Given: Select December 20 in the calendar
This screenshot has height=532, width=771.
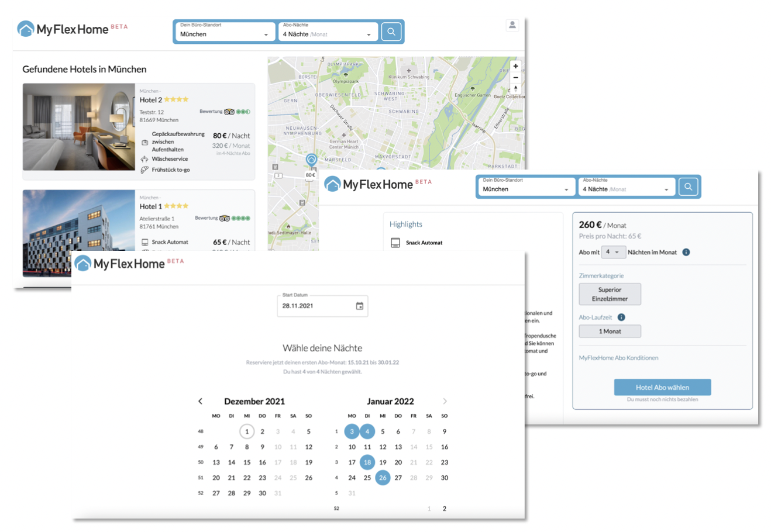Looking at the screenshot, I should (x=216, y=478).
